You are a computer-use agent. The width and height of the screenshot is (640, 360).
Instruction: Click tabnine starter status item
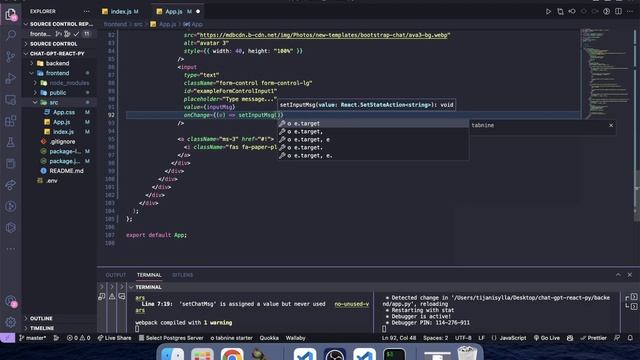pyautogui.click(x=231, y=338)
